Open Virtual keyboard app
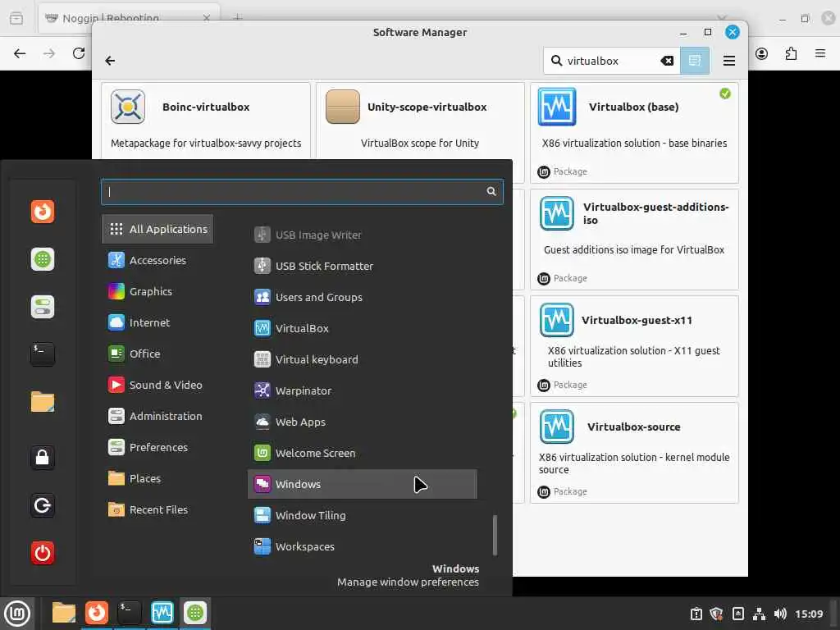This screenshot has height=630, width=840. click(362, 359)
